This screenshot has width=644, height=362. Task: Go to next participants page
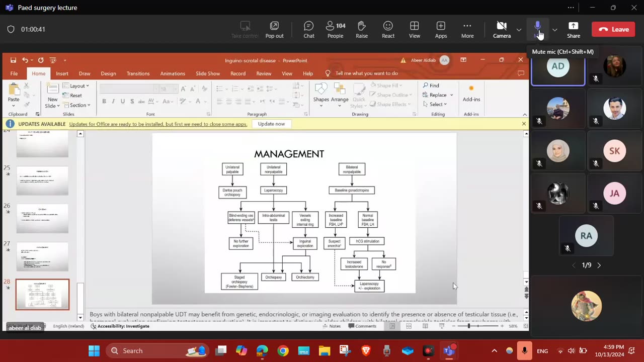(599, 265)
